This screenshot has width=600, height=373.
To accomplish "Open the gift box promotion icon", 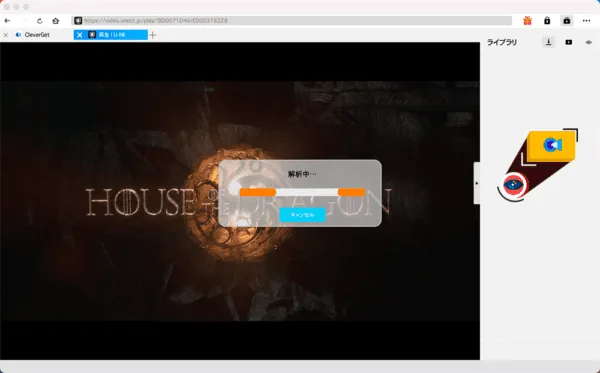I will (527, 21).
